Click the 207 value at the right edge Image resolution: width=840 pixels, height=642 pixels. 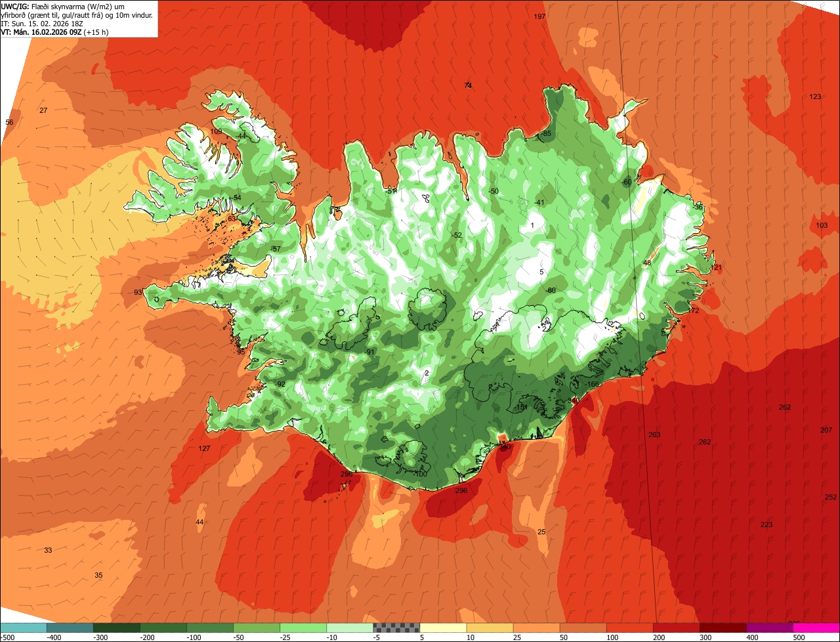click(x=826, y=430)
